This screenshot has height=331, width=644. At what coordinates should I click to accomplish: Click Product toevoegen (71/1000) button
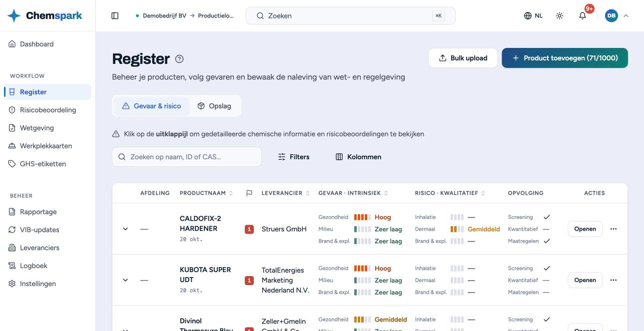[565, 58]
